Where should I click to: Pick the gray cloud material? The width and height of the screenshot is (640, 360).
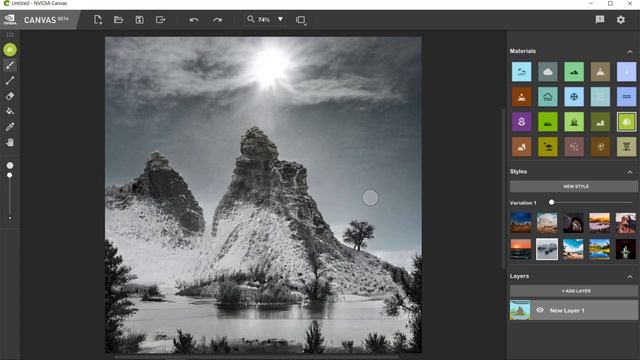point(548,72)
